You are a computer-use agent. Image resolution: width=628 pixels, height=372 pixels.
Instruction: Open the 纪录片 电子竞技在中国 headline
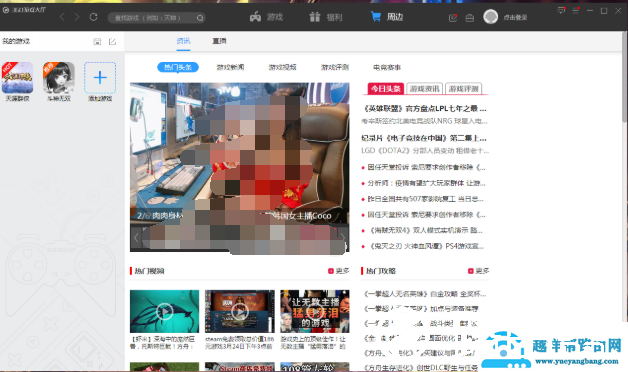point(424,138)
